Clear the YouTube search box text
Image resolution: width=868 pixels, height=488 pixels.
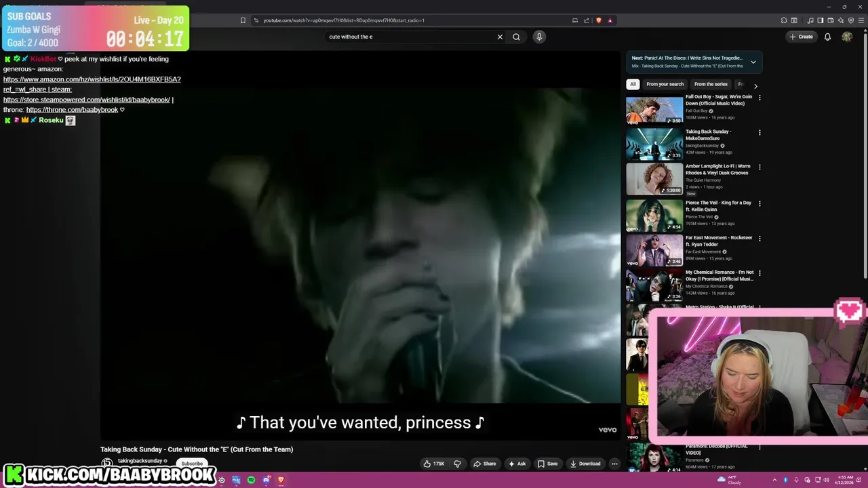tap(500, 37)
